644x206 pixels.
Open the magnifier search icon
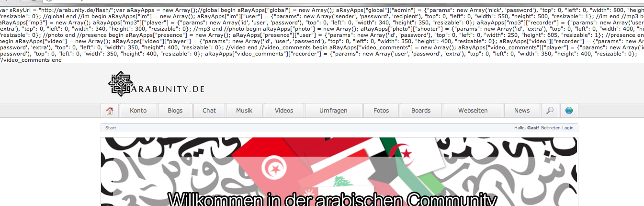click(x=550, y=110)
